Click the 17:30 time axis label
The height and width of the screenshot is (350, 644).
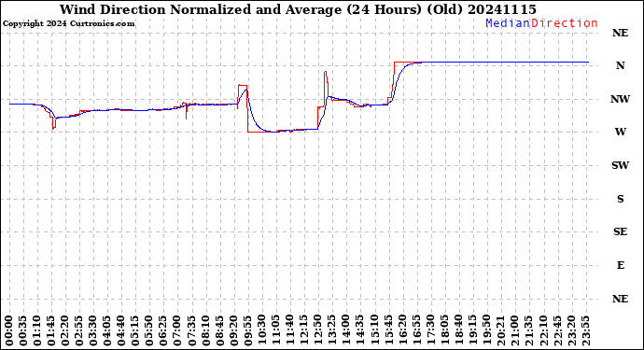430,331
